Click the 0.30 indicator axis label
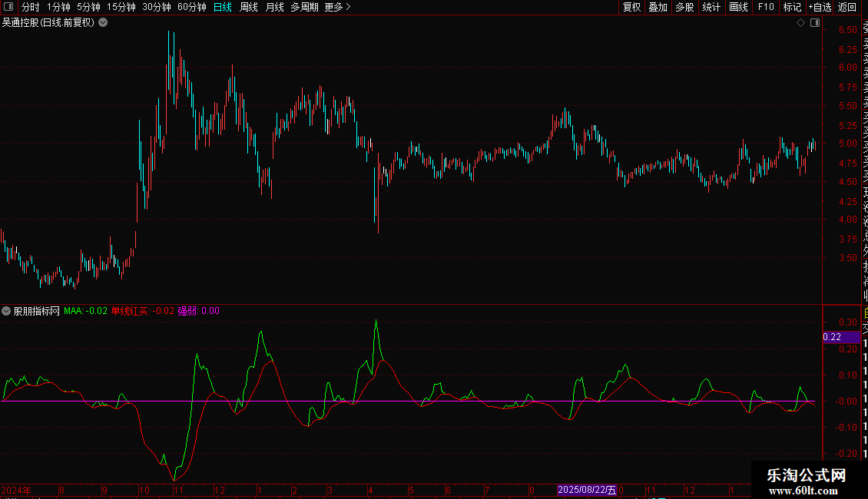 (847, 322)
